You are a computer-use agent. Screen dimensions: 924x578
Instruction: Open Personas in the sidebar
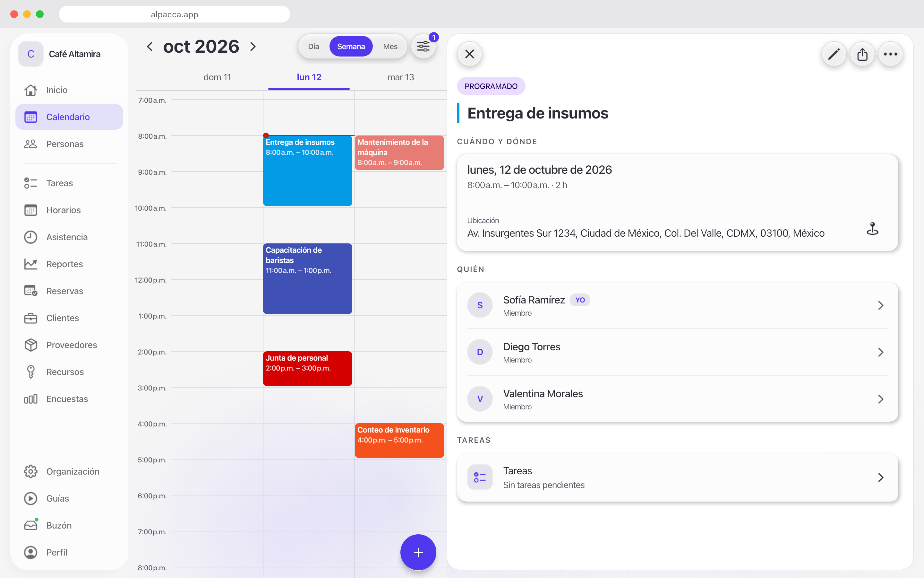click(x=69, y=144)
